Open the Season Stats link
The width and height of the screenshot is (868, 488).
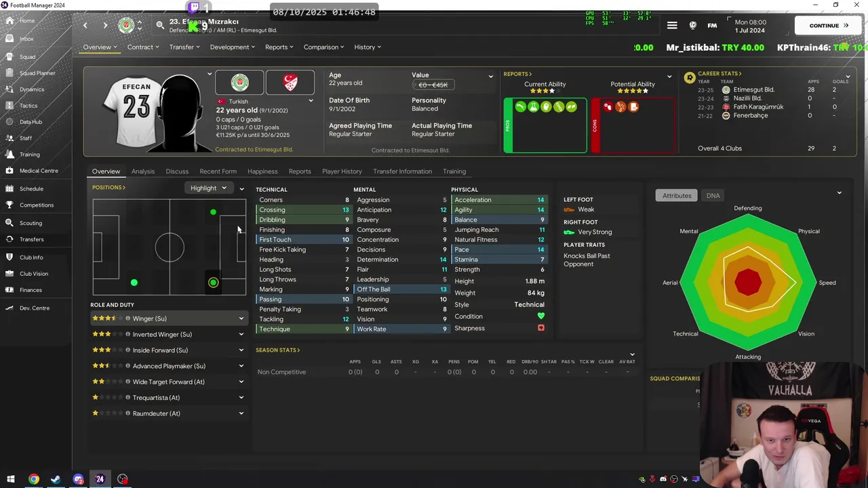(277, 350)
